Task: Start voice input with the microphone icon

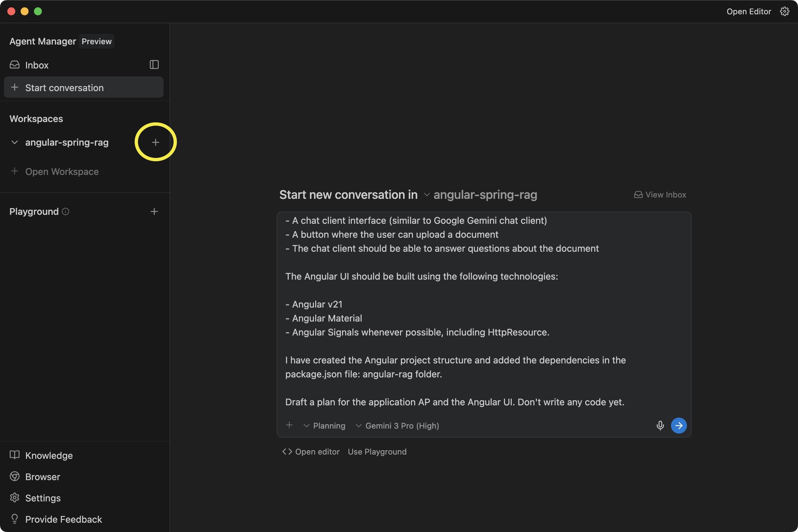Action: point(660,426)
